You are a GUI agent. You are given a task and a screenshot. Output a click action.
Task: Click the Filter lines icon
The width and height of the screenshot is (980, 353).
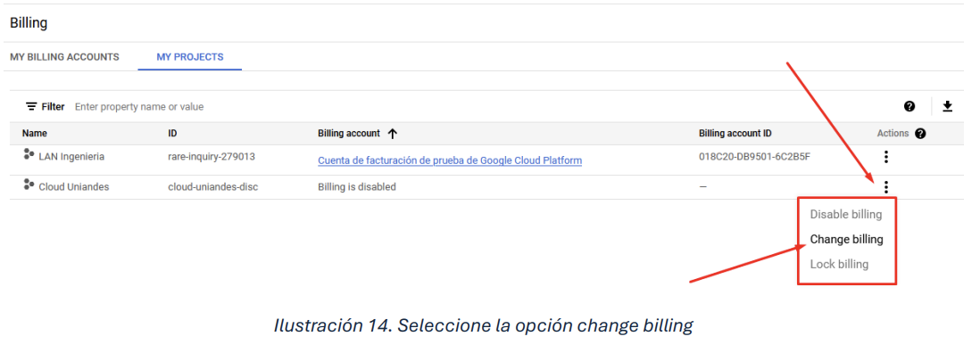pyautogui.click(x=31, y=107)
